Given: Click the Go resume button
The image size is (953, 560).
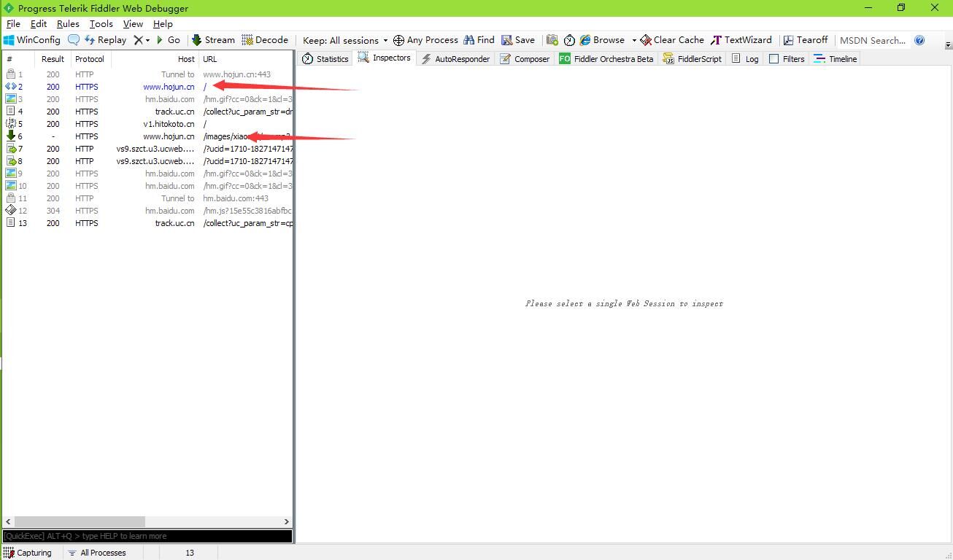Looking at the screenshot, I should coord(169,40).
